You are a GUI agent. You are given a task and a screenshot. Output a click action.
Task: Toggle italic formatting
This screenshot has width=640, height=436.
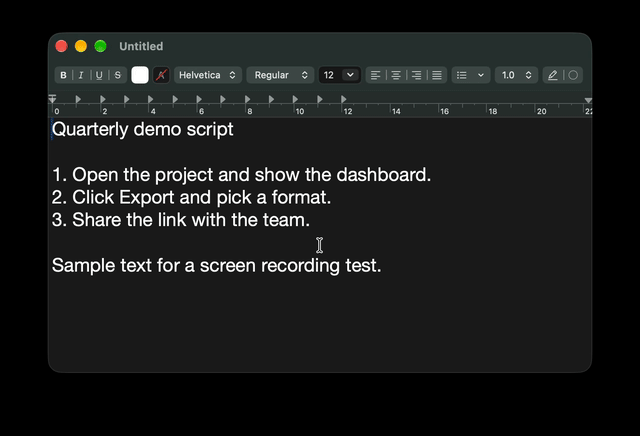81,75
